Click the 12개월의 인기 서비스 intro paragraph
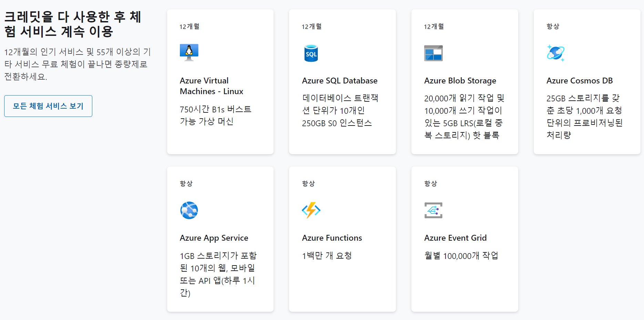This screenshot has height=320, width=644. pos(78,64)
